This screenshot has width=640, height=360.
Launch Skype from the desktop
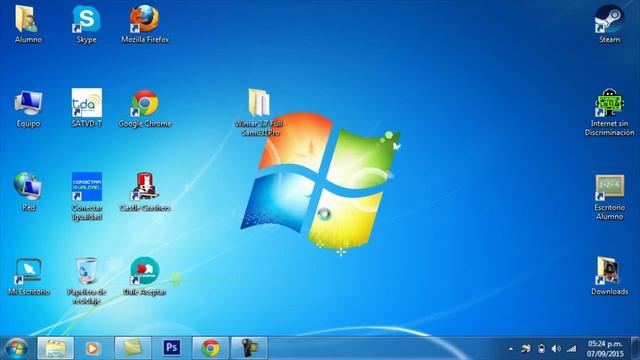86,20
